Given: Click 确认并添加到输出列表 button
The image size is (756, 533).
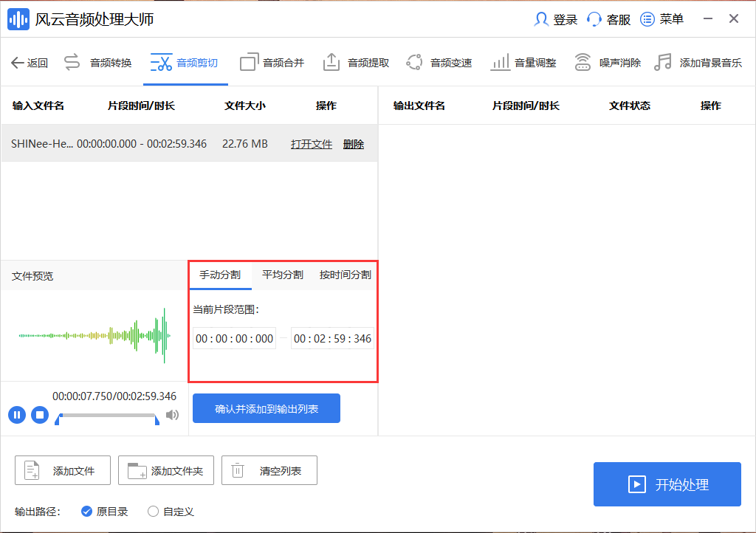Looking at the screenshot, I should pyautogui.click(x=267, y=409).
